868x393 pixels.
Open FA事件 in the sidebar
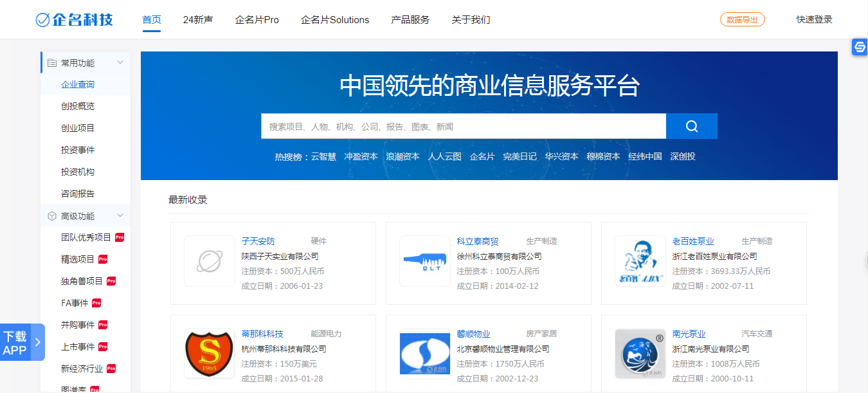(x=75, y=303)
